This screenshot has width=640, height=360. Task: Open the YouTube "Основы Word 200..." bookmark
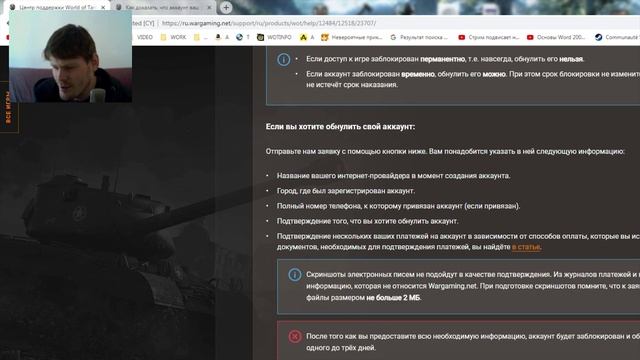point(556,37)
